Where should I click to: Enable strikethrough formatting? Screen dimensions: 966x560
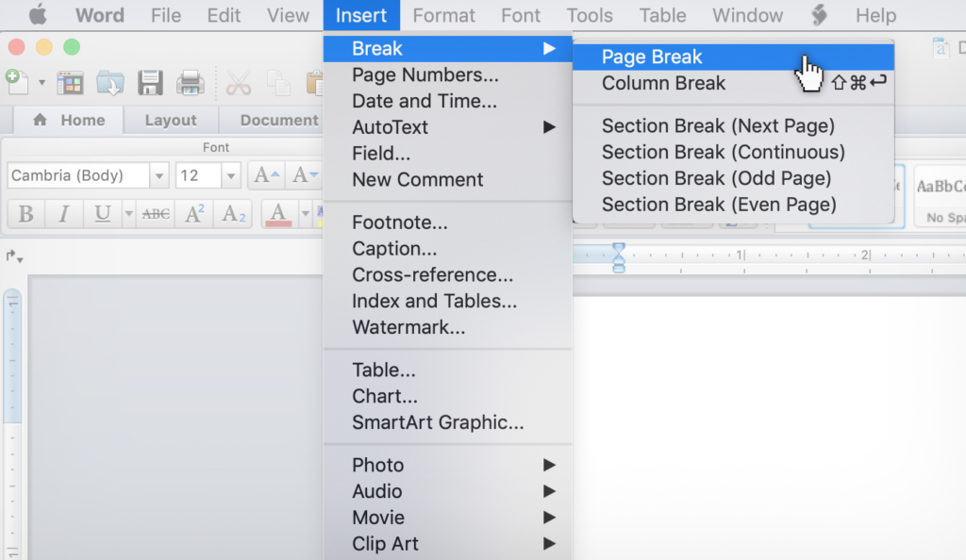(x=155, y=213)
